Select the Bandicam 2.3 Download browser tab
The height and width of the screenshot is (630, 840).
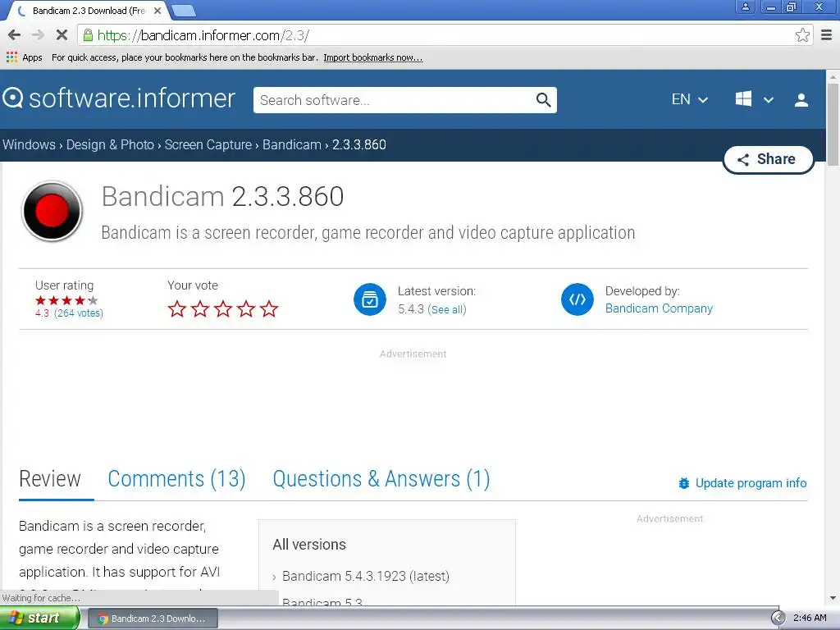tap(89, 11)
